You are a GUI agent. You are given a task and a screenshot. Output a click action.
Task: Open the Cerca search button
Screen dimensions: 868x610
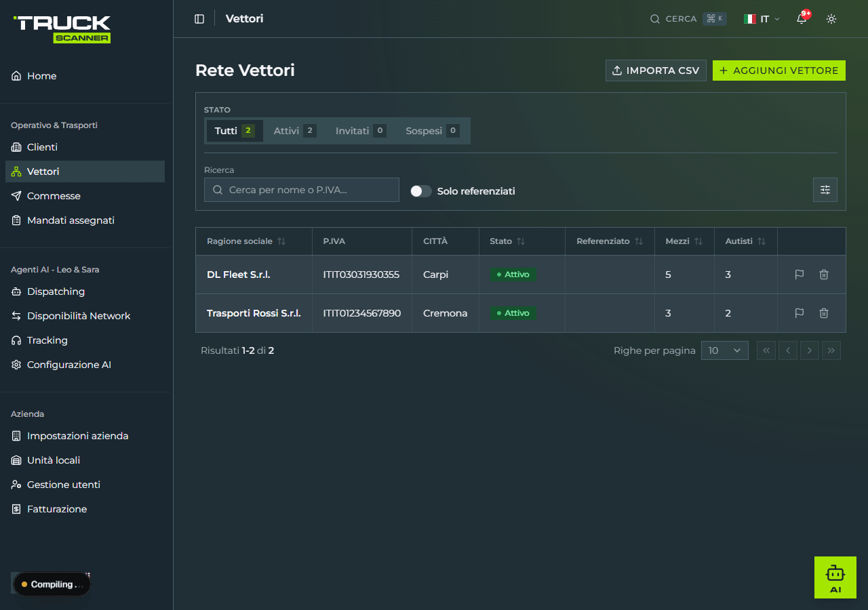(x=688, y=19)
